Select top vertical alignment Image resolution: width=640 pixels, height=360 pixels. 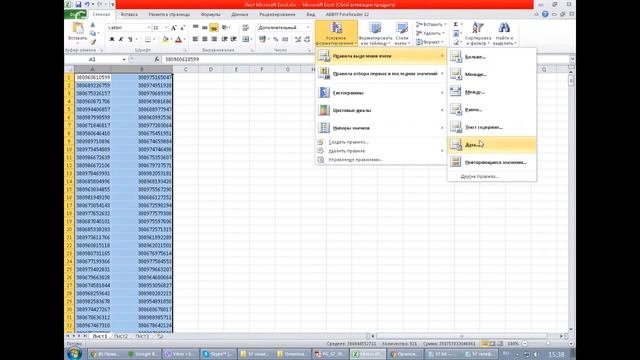196,28
